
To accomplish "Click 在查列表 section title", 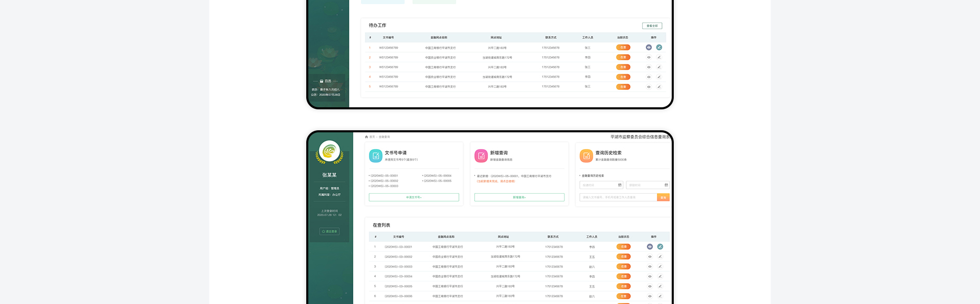I will tap(381, 225).
